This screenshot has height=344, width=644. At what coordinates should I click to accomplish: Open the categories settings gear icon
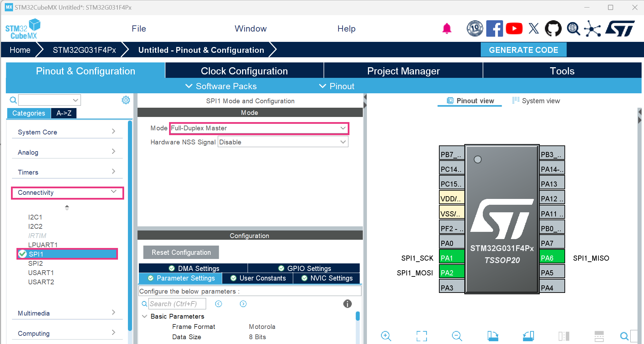pyautogui.click(x=126, y=100)
